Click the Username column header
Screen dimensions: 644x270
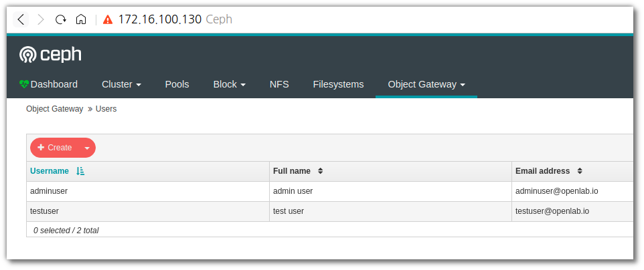coord(148,171)
